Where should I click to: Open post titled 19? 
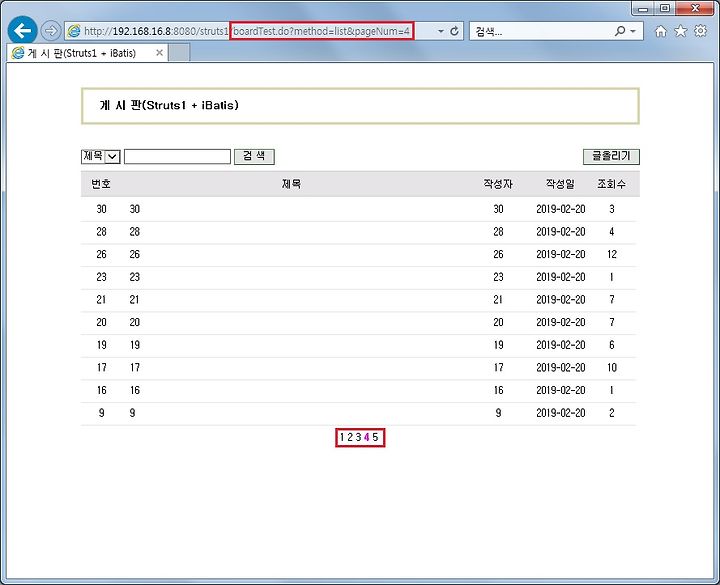pos(135,345)
